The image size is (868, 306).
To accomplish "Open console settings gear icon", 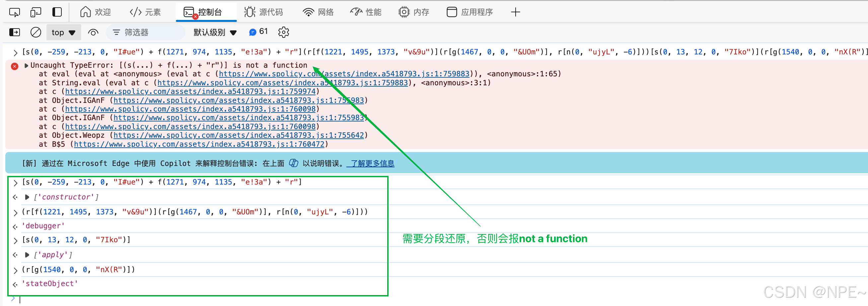I will coord(283,32).
